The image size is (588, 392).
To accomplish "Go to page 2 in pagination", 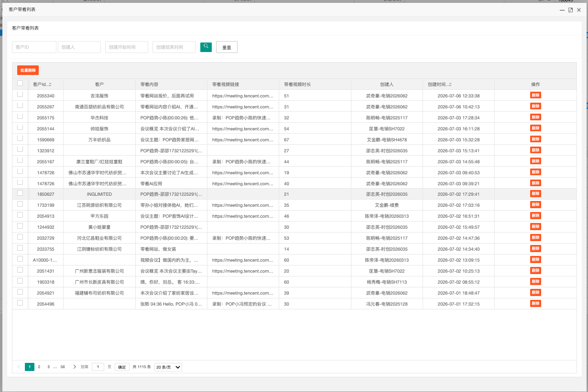I will pos(39,367).
